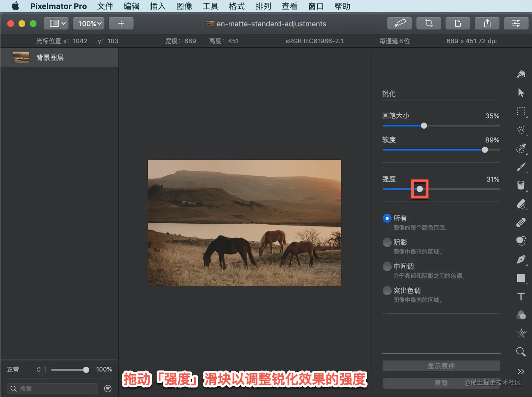
Task: Select the Repair bandage tool
Action: [x=521, y=223]
